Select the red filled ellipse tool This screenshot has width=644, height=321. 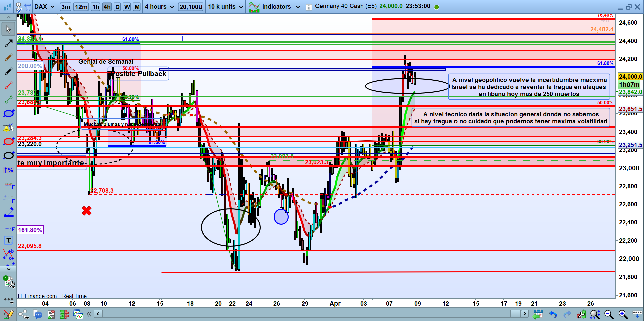(8, 142)
